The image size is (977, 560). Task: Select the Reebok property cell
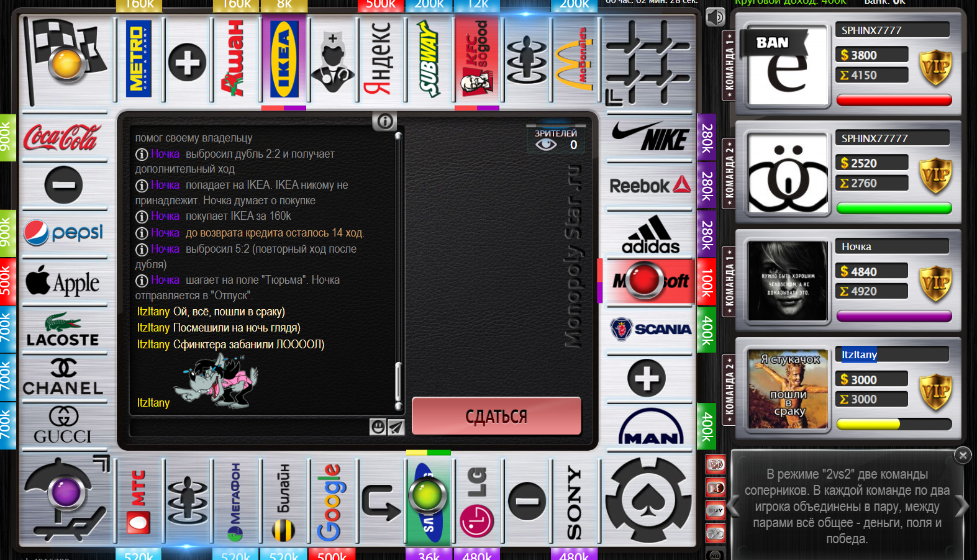pos(650,186)
